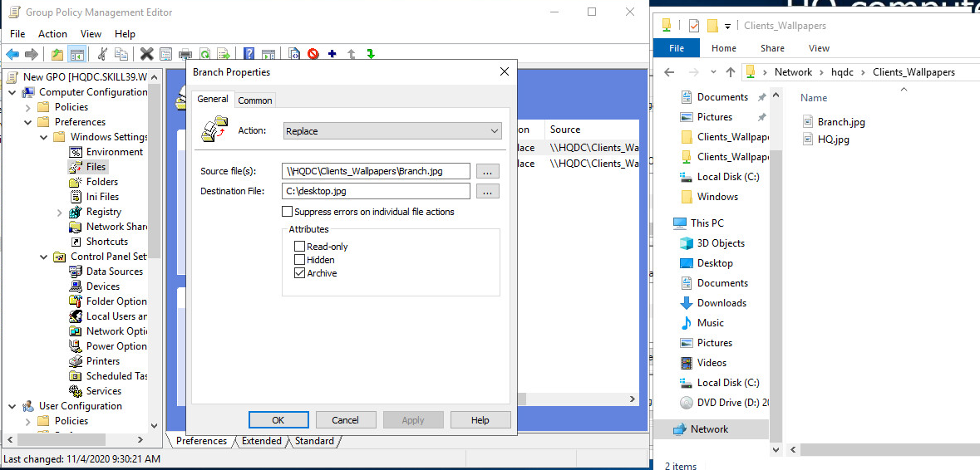The width and height of the screenshot is (980, 470).
Task: Open Explorer recent locations dropdown arrow
Action: pos(712,72)
